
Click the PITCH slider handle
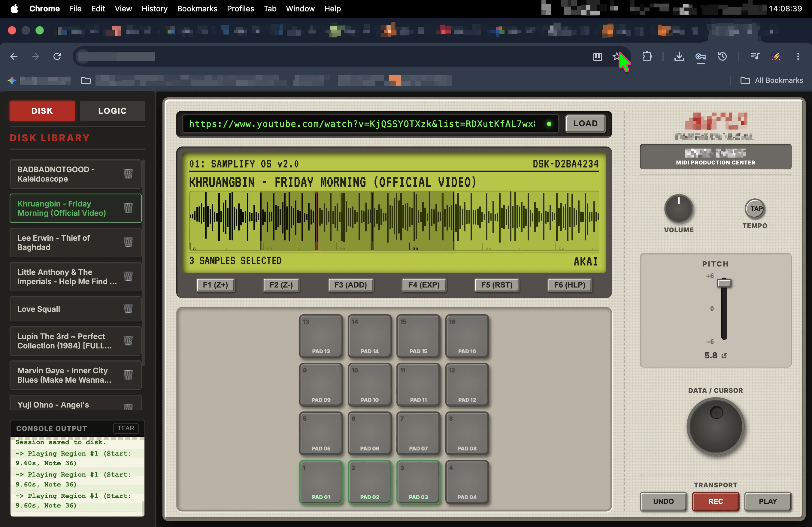(724, 283)
